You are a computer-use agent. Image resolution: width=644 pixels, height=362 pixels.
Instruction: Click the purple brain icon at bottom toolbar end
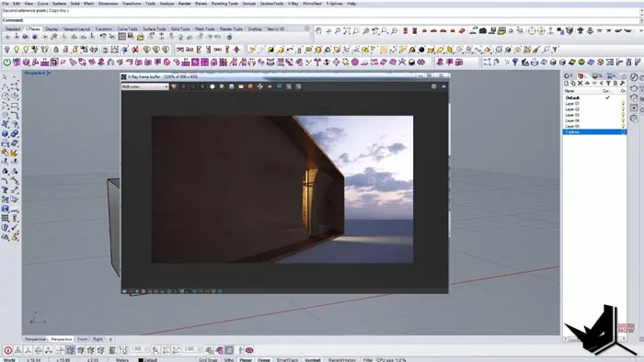(x=249, y=350)
